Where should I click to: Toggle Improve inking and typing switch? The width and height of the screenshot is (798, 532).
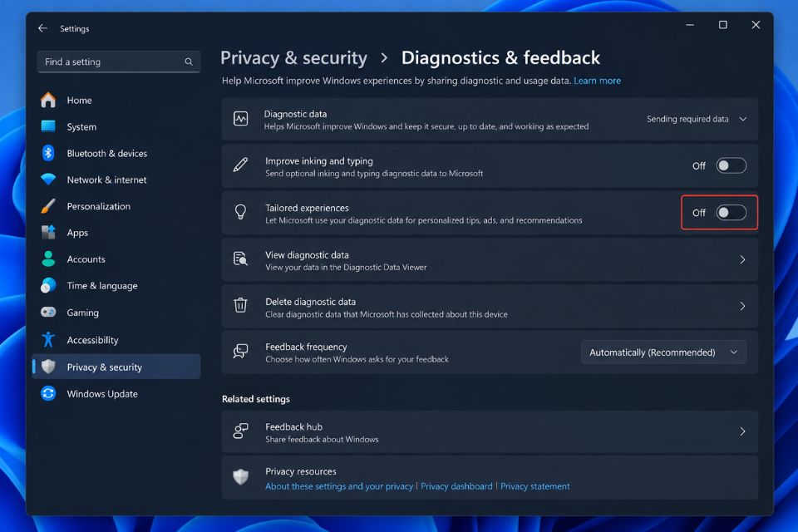731,165
